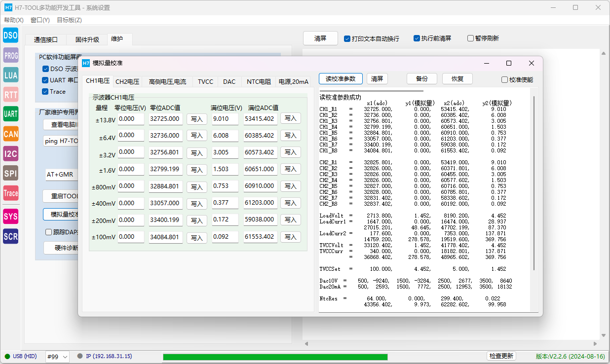This screenshot has height=364, width=610.
Task: Click the version text 版本:V2.2.6 (2024-08-16)
Action: pos(571,356)
